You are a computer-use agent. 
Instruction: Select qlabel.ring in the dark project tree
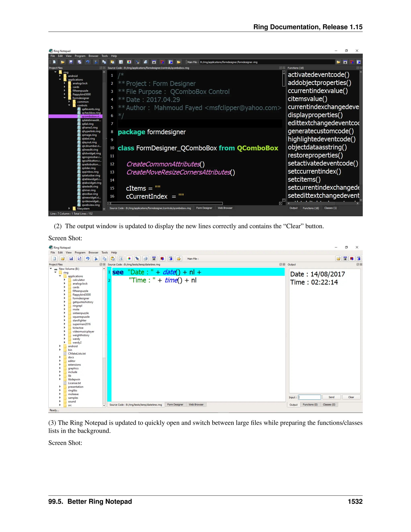pyautogui.click(x=88, y=139)
